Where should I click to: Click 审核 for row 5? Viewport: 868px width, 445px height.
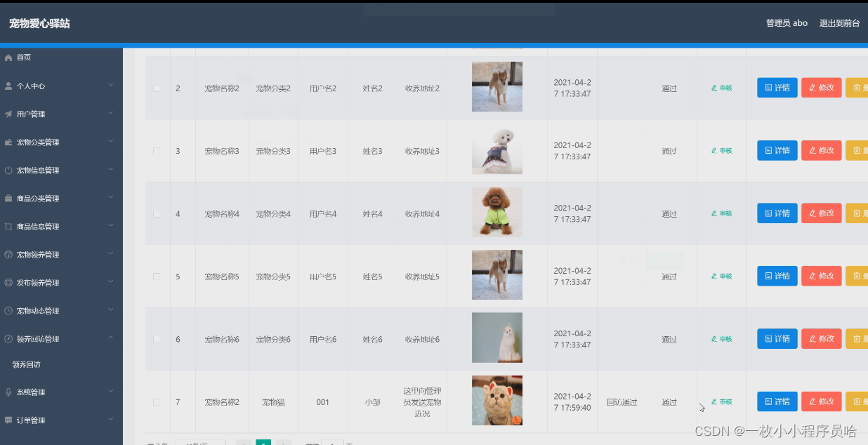[721, 276]
